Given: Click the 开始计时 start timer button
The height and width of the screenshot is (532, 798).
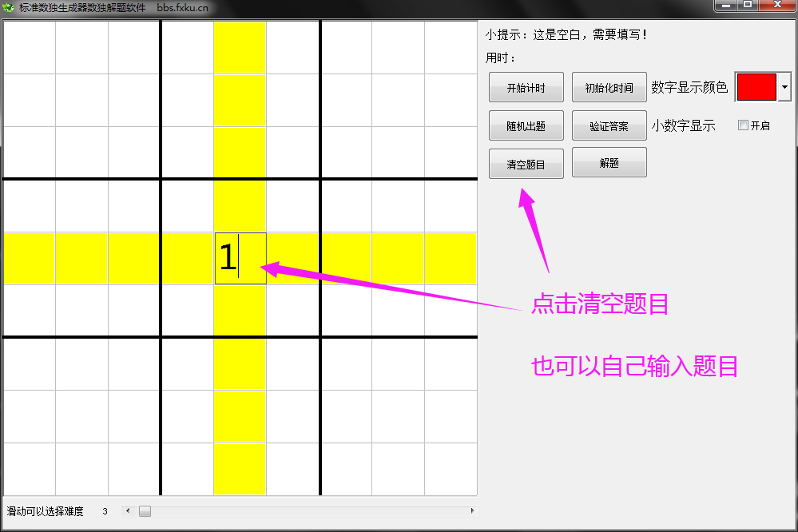Looking at the screenshot, I should pyautogui.click(x=526, y=87).
